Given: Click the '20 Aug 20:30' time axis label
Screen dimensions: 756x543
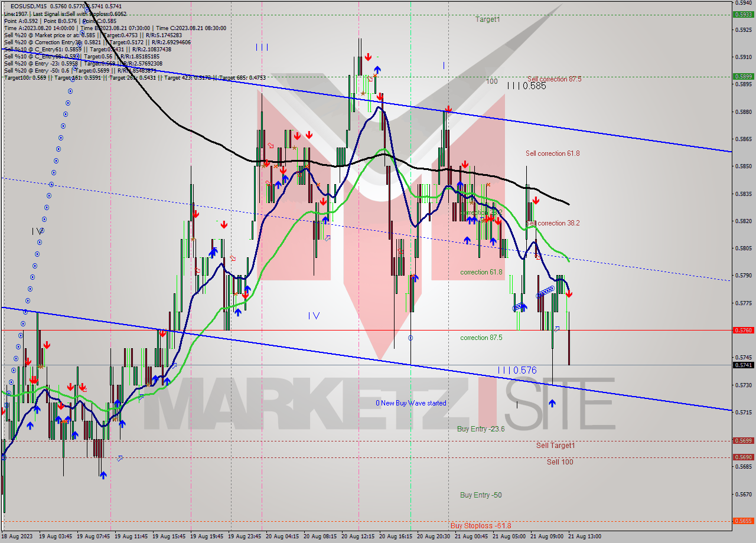Looking at the screenshot, I should 433,537.
